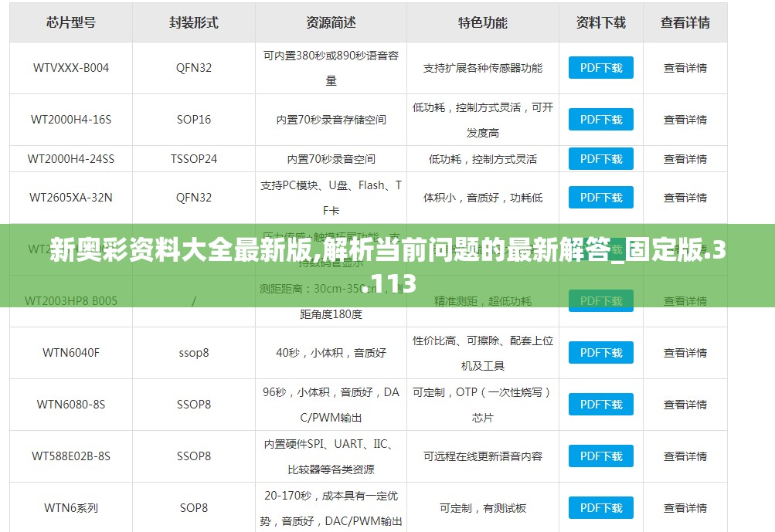This screenshot has width=775, height=532.
Task: Download the PDF for WT2605XA-32N
Action: pos(600,198)
